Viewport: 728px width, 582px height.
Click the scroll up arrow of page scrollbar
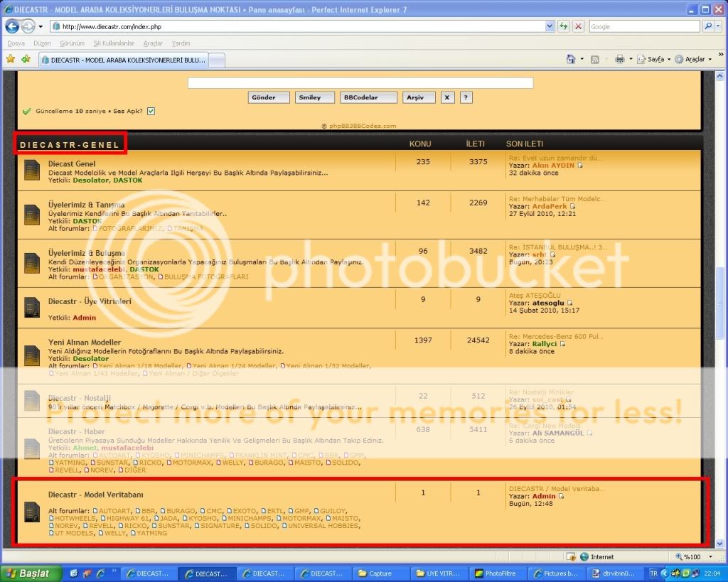719,75
